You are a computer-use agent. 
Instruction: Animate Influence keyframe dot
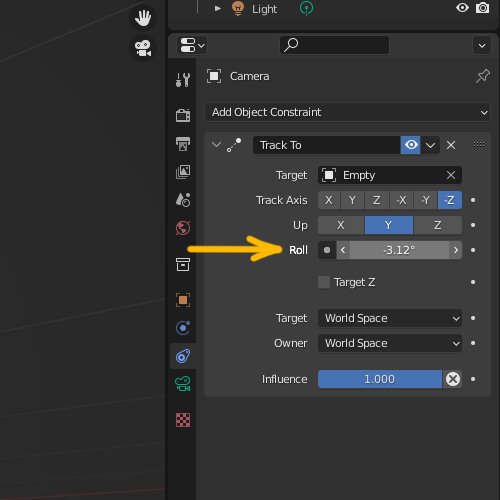coord(473,379)
